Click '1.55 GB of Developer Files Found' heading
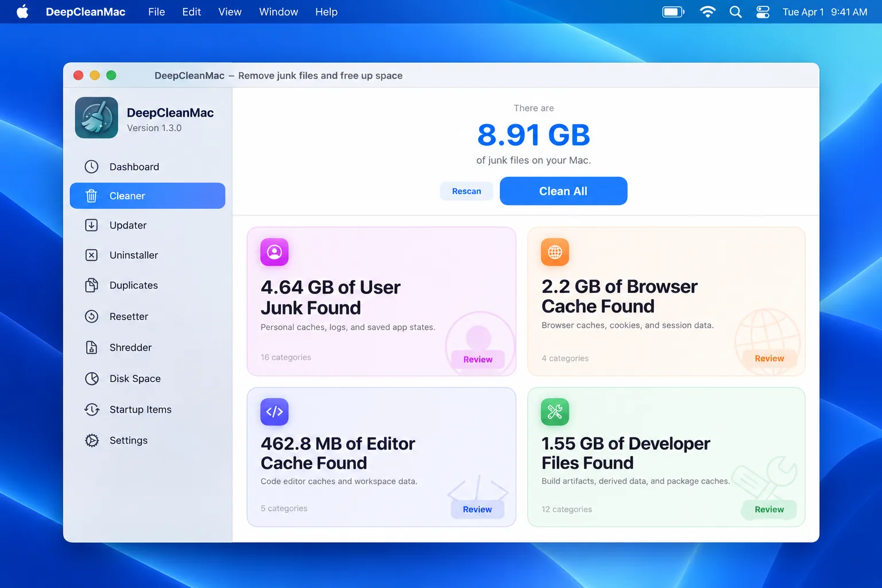 (626, 453)
